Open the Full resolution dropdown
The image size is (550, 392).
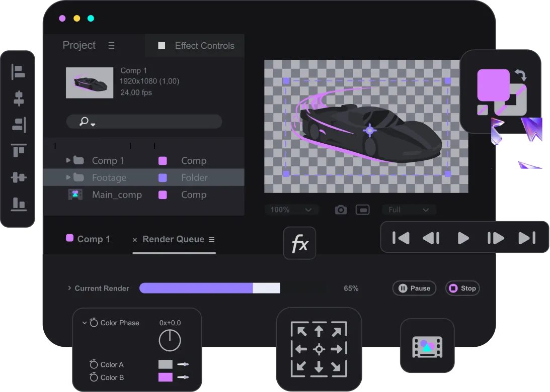click(x=409, y=210)
